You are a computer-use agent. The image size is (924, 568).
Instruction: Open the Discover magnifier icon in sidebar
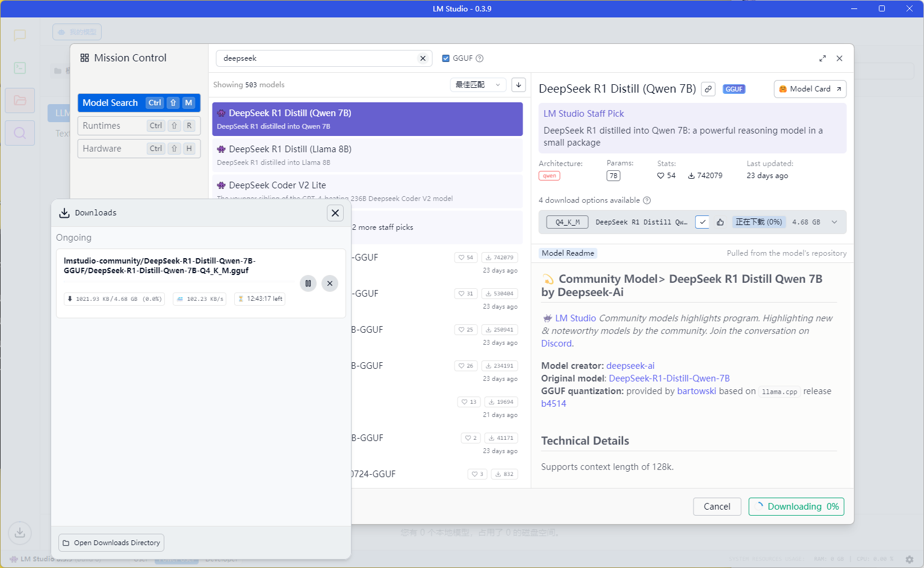tap(20, 133)
